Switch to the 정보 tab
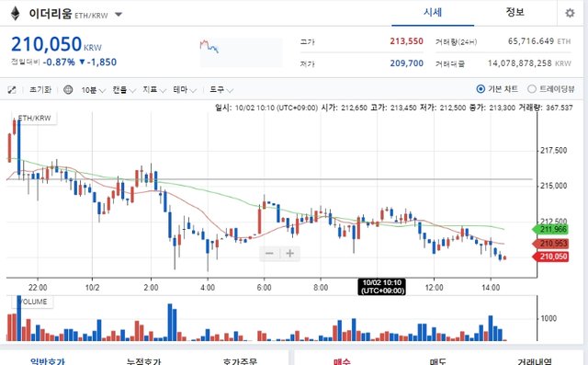This screenshot has width=588, height=365. coord(514,13)
